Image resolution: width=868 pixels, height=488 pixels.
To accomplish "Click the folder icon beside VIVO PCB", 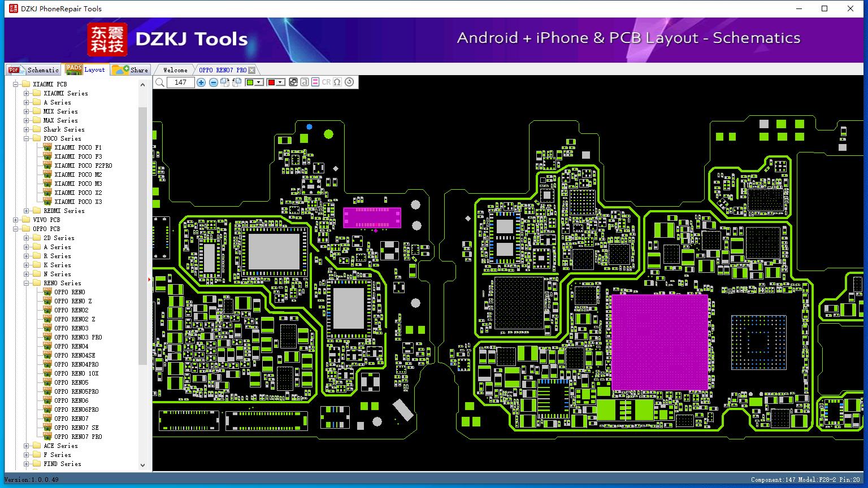I will click(x=26, y=220).
